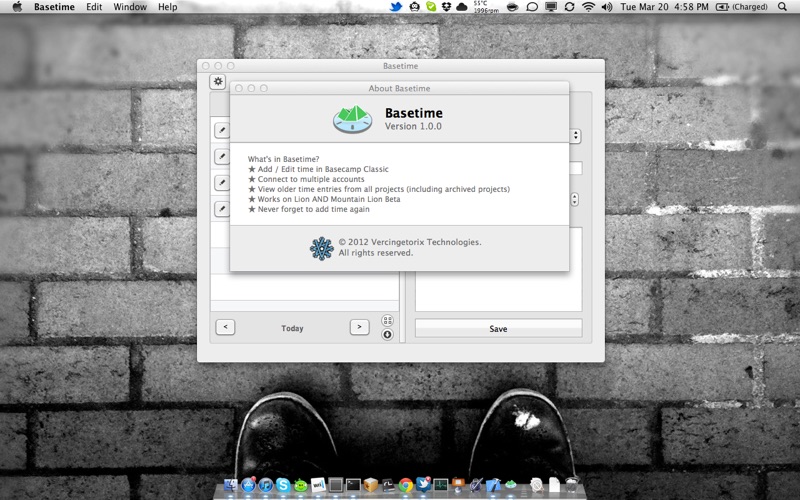Go to next day with the > button
The height and width of the screenshot is (500, 800).
pyautogui.click(x=359, y=327)
